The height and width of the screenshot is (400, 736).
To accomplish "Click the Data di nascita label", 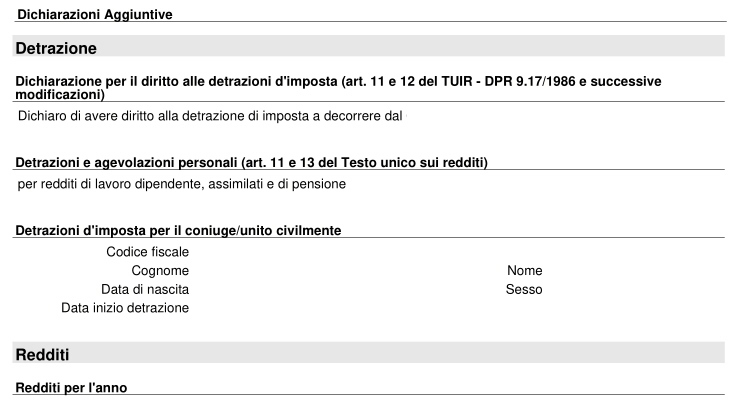I will 145,290.
